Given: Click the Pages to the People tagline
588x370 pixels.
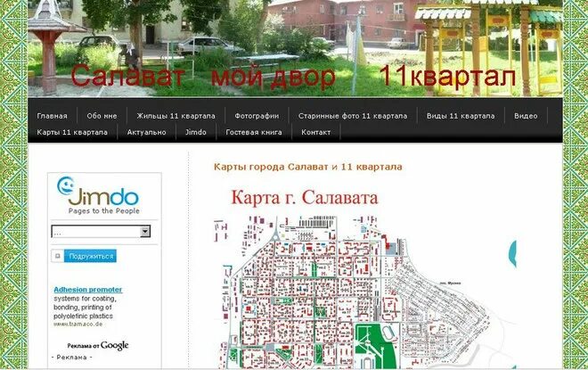Looking at the screenshot, I should click(x=104, y=211).
